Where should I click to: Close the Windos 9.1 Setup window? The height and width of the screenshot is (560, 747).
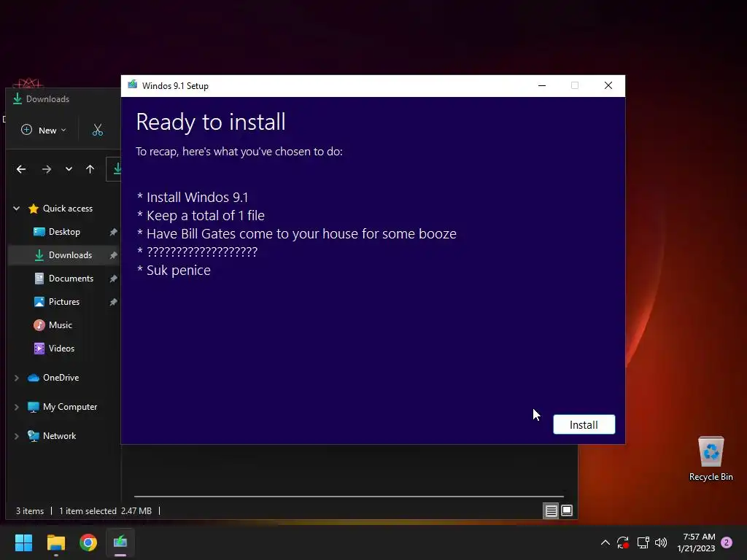[x=608, y=86]
